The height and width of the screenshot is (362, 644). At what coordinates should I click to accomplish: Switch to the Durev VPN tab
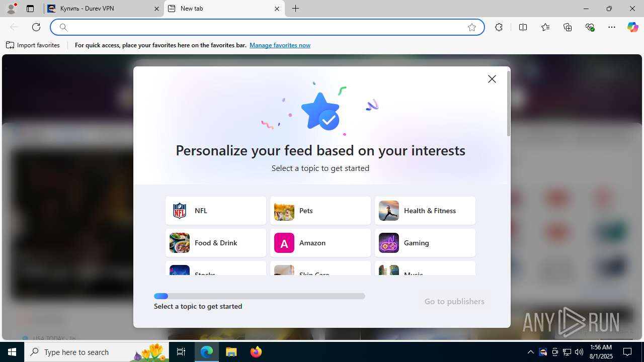(x=104, y=9)
